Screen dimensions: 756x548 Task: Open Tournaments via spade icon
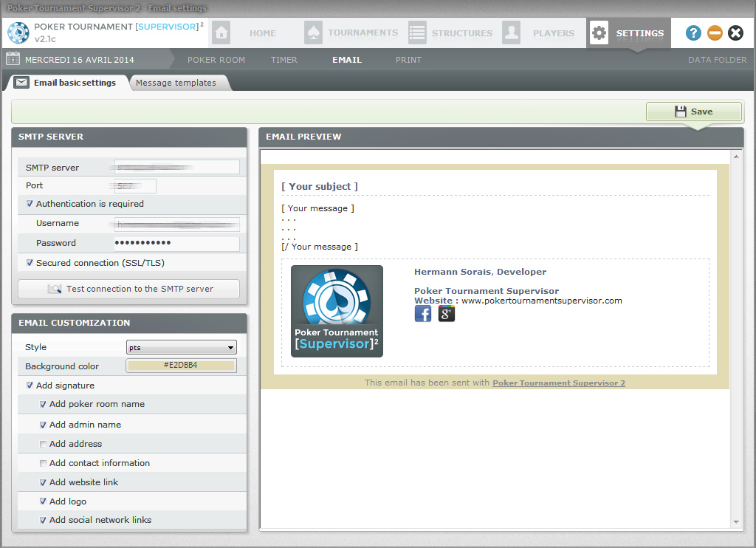click(313, 33)
